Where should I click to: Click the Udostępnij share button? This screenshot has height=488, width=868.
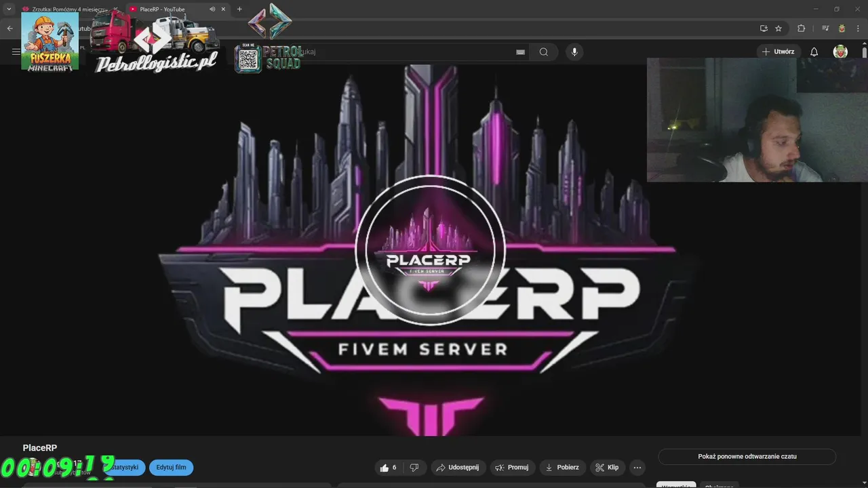pos(458,468)
